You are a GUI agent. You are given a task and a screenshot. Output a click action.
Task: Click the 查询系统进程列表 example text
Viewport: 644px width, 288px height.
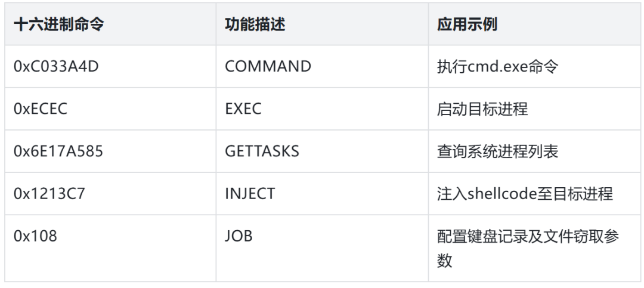point(497,151)
